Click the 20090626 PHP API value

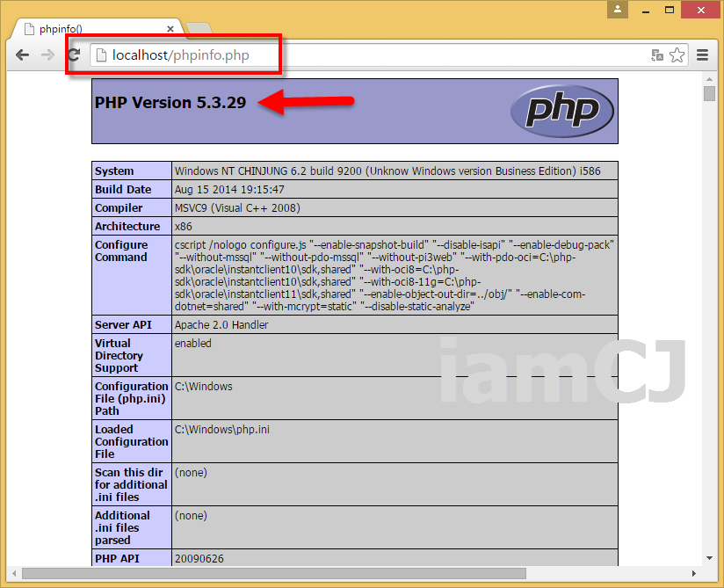[199, 558]
